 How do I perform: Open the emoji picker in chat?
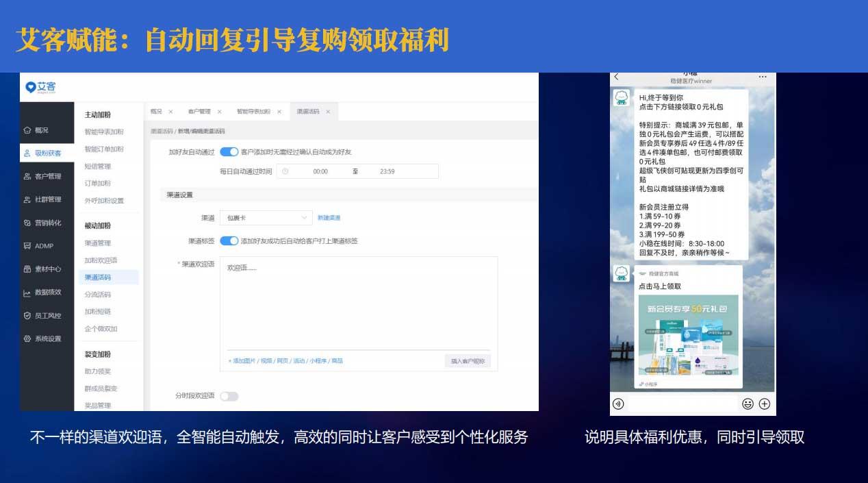pos(748,404)
